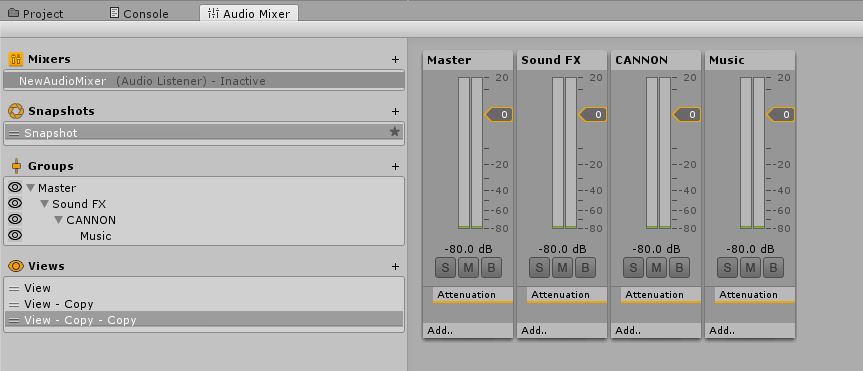Add a new mixer with plus icon
The image size is (863, 371).
coord(395,59)
